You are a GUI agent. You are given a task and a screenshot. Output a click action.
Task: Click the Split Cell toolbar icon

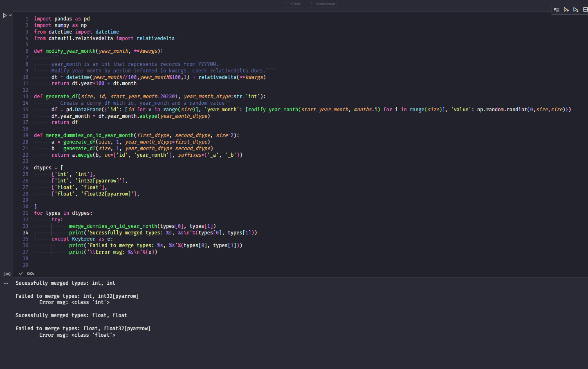(585, 9)
